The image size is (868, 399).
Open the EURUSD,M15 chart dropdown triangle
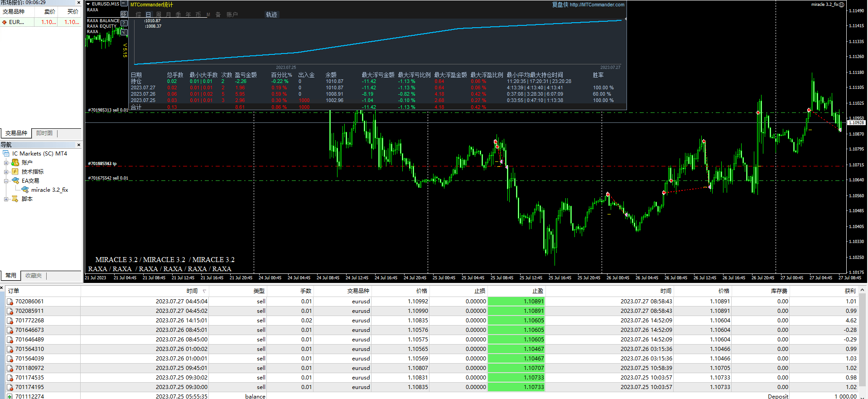88,4
